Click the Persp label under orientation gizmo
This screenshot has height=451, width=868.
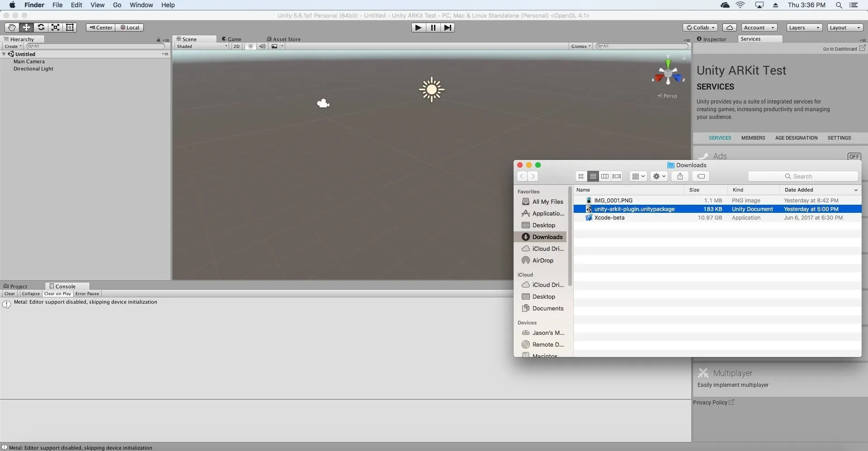click(667, 96)
